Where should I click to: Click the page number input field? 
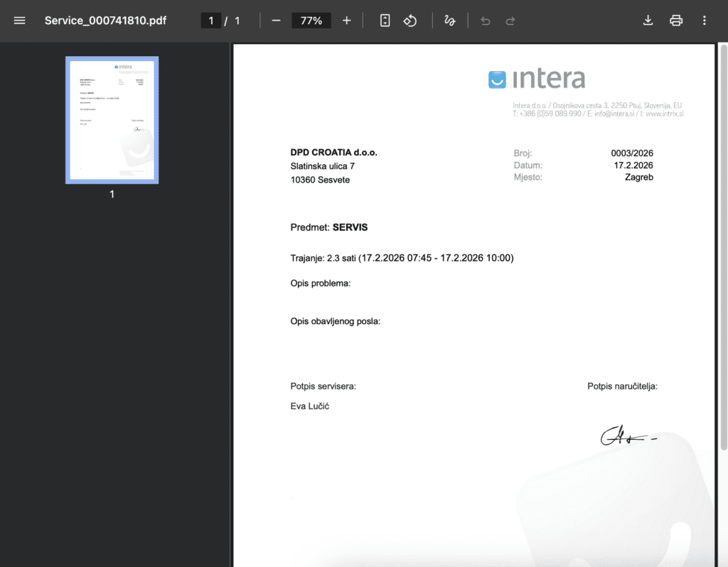[210, 21]
